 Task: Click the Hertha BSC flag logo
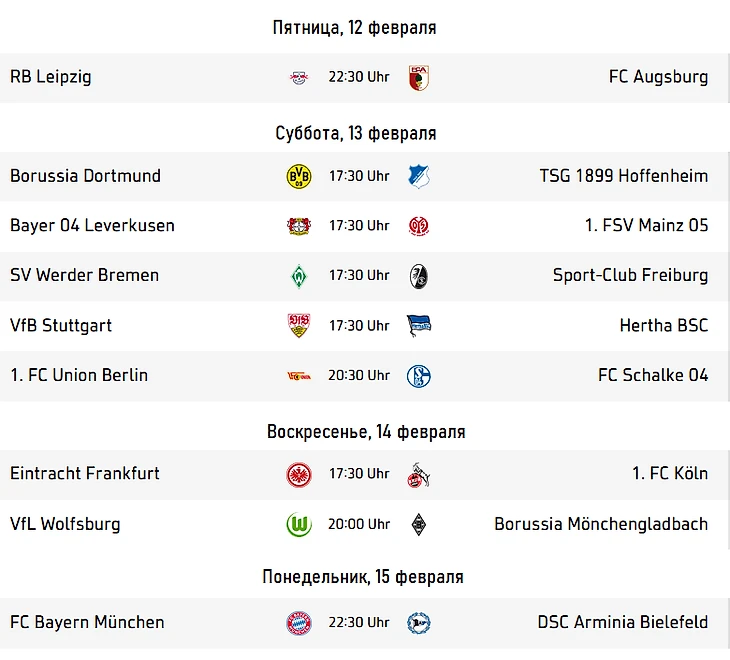tap(419, 326)
